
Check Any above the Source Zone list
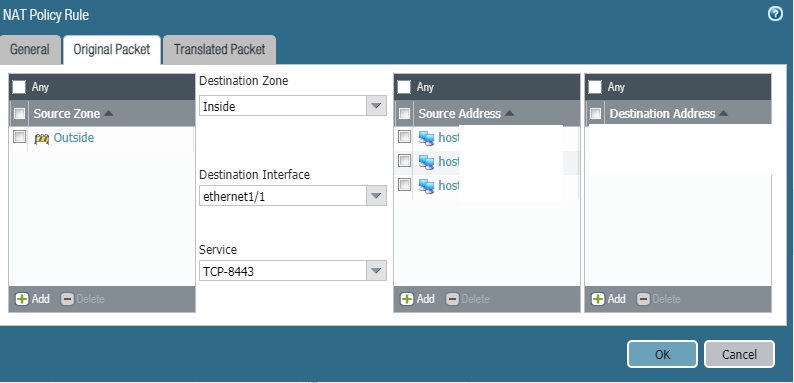coord(19,87)
